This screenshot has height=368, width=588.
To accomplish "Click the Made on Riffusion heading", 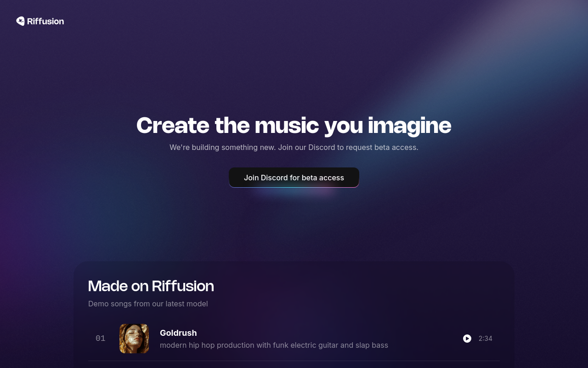I will [151, 286].
